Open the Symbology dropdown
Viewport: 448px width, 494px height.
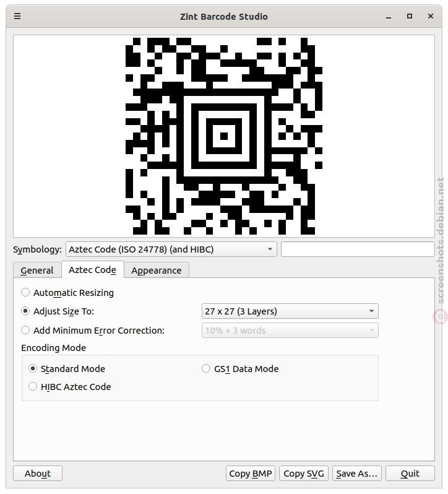pyautogui.click(x=171, y=249)
